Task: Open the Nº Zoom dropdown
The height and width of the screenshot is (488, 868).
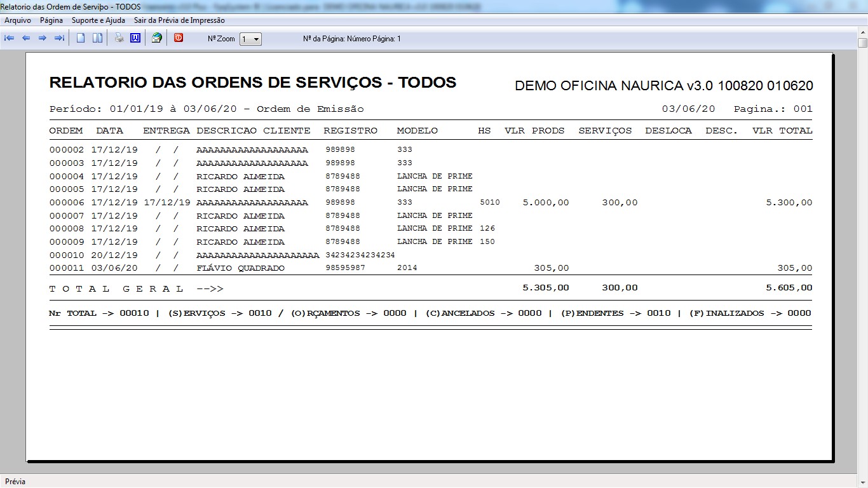Action: pyautogui.click(x=250, y=39)
